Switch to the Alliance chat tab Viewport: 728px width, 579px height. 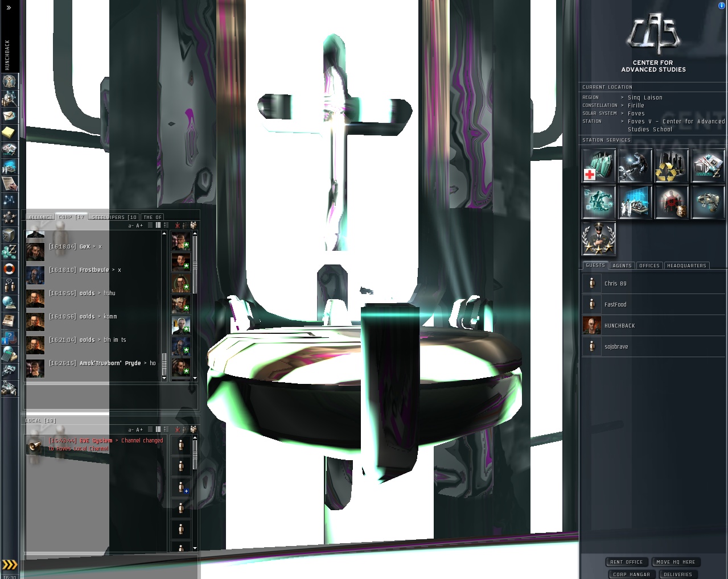click(40, 217)
